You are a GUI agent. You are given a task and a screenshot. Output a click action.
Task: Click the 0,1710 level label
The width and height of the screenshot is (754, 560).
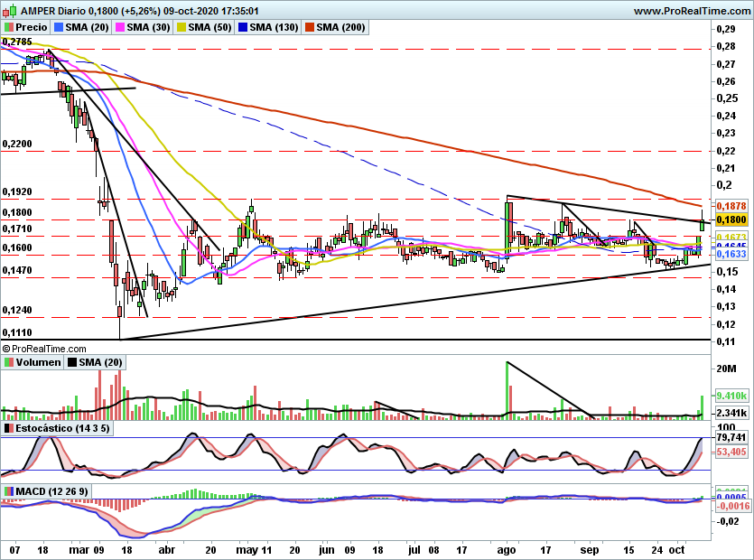17,229
